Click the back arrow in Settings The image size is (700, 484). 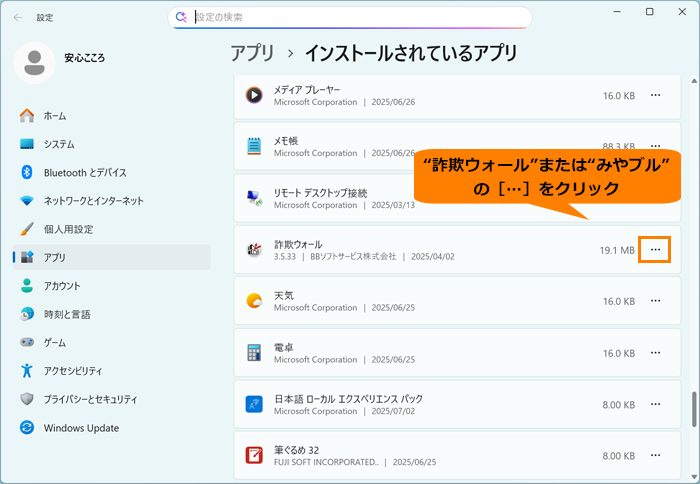(x=18, y=18)
